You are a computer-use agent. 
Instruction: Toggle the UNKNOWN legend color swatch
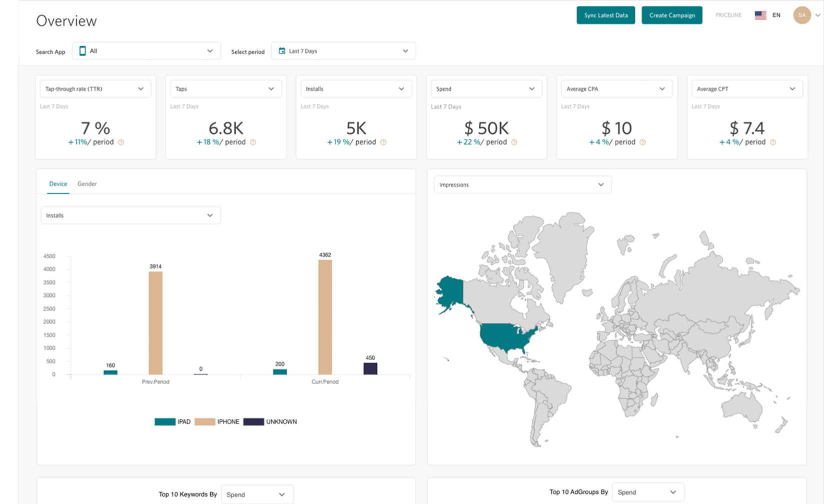coord(254,421)
